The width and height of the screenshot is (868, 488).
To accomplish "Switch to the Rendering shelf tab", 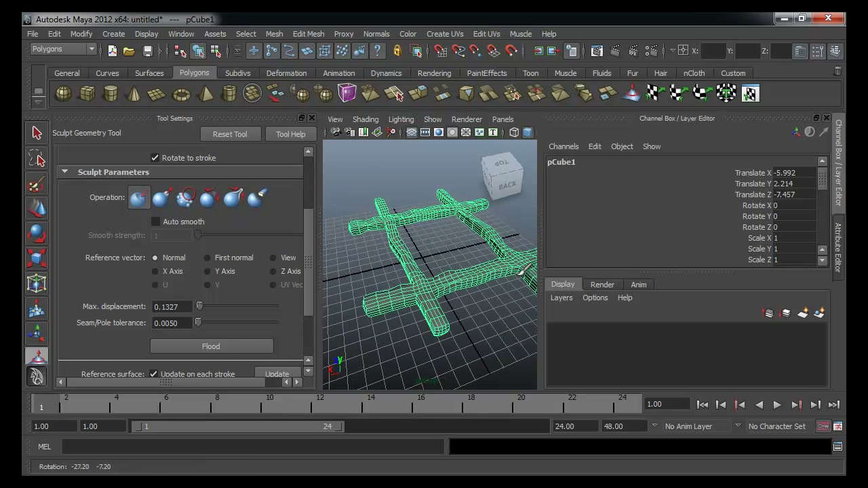I will click(434, 73).
